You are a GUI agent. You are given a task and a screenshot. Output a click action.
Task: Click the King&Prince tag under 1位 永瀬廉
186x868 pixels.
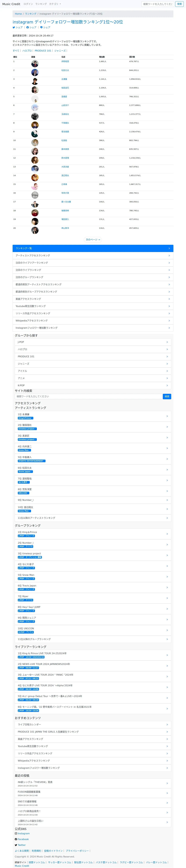(x=25, y=418)
